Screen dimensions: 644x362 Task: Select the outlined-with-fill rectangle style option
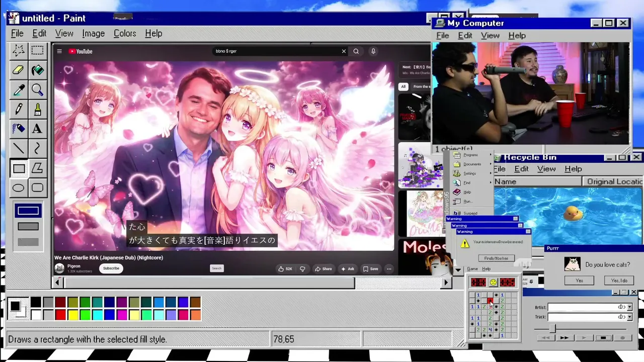click(28, 227)
